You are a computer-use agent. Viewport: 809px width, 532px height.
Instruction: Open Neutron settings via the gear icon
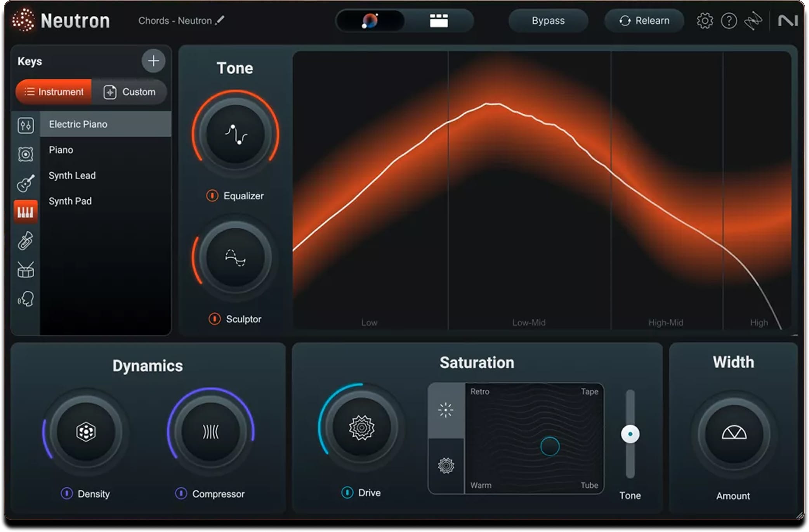(705, 21)
